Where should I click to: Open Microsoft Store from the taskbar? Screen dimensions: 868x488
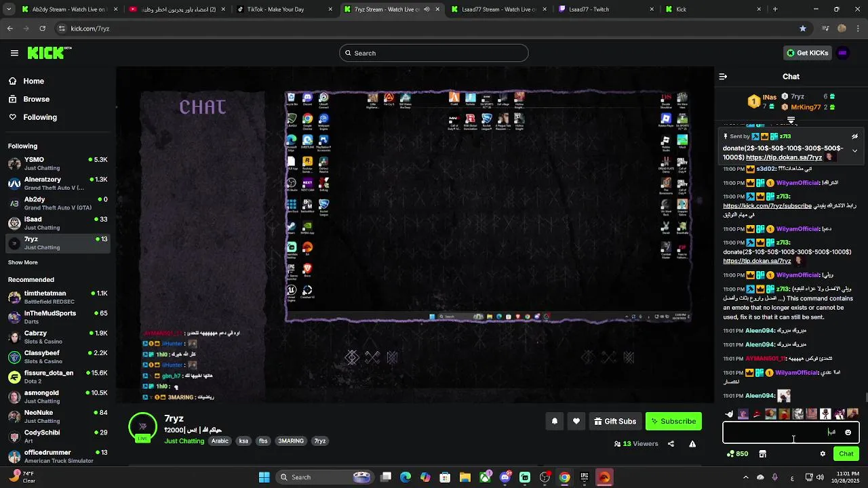tap(446, 477)
